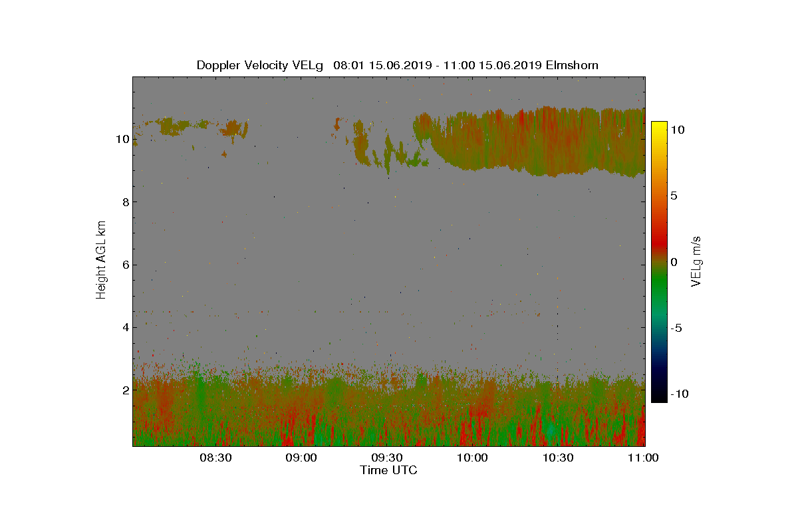
Task: Click the velocity color bar
Action: (658, 262)
